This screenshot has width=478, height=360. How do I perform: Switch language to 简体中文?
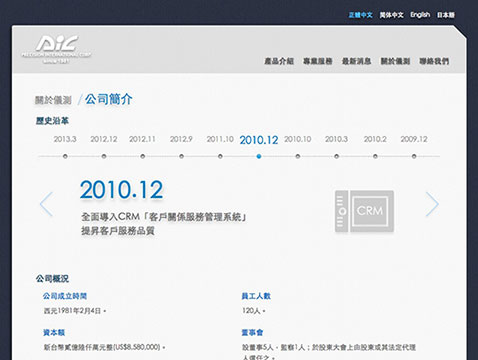tap(391, 15)
